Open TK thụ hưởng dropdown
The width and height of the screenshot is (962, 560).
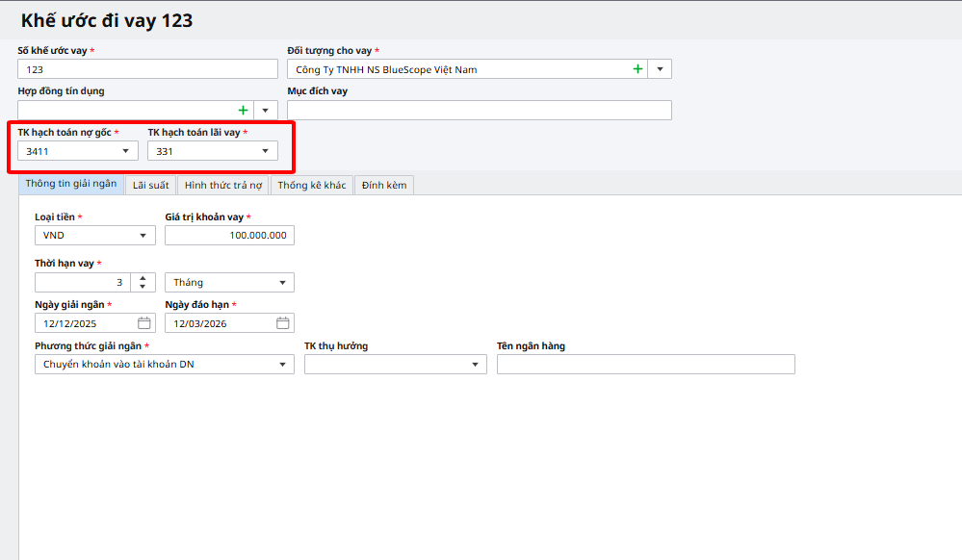[475, 365]
